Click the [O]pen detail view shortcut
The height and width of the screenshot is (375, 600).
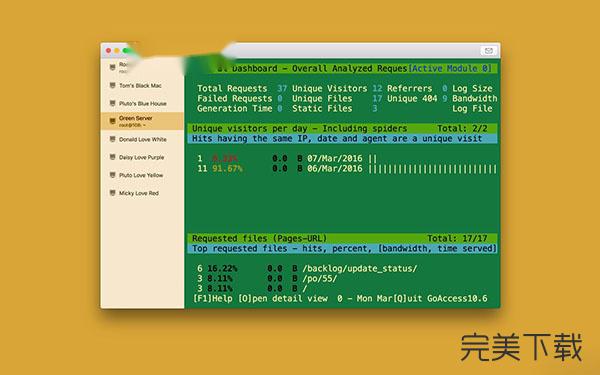282,298
